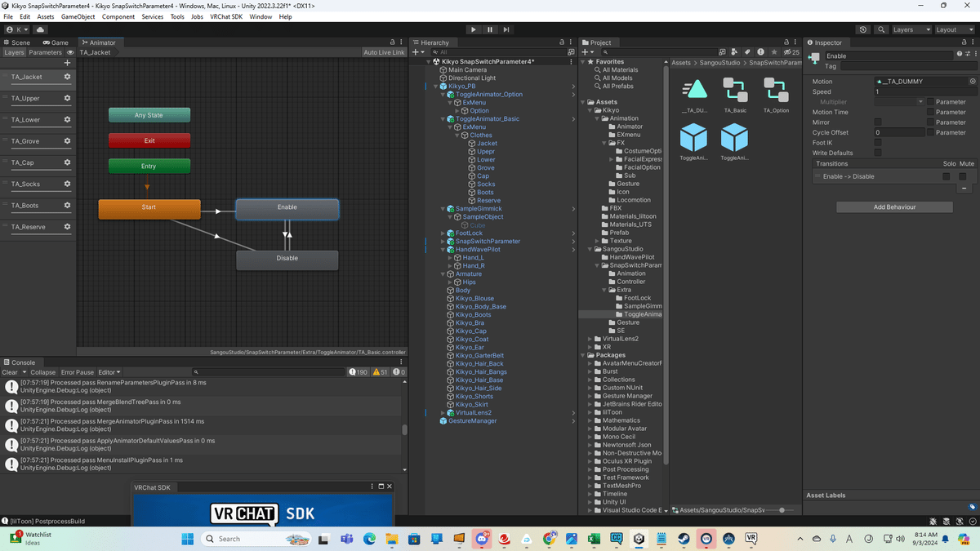
Task: Toggle the Inspector padlock icon
Action: tap(964, 42)
